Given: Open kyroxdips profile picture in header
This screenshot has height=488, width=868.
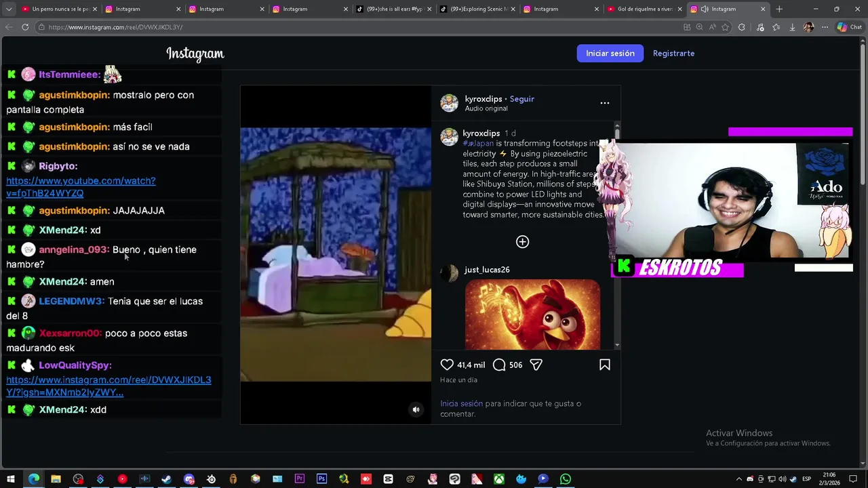Looking at the screenshot, I should (449, 103).
